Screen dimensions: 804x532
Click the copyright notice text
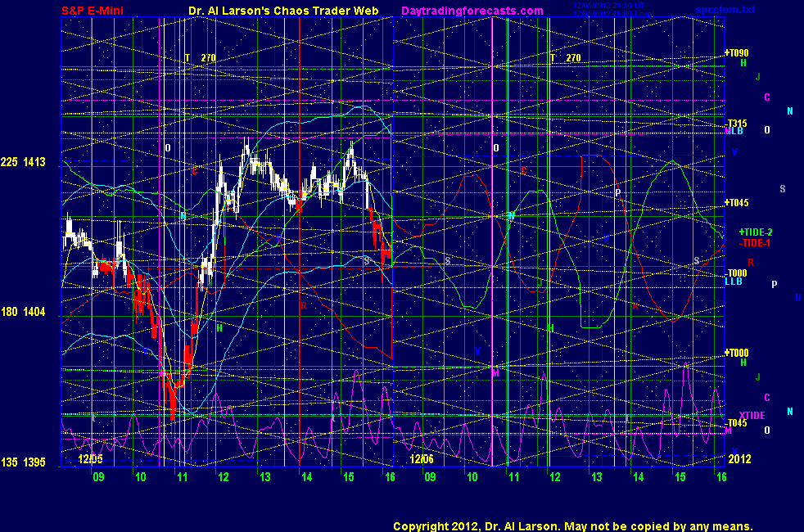pos(573,526)
